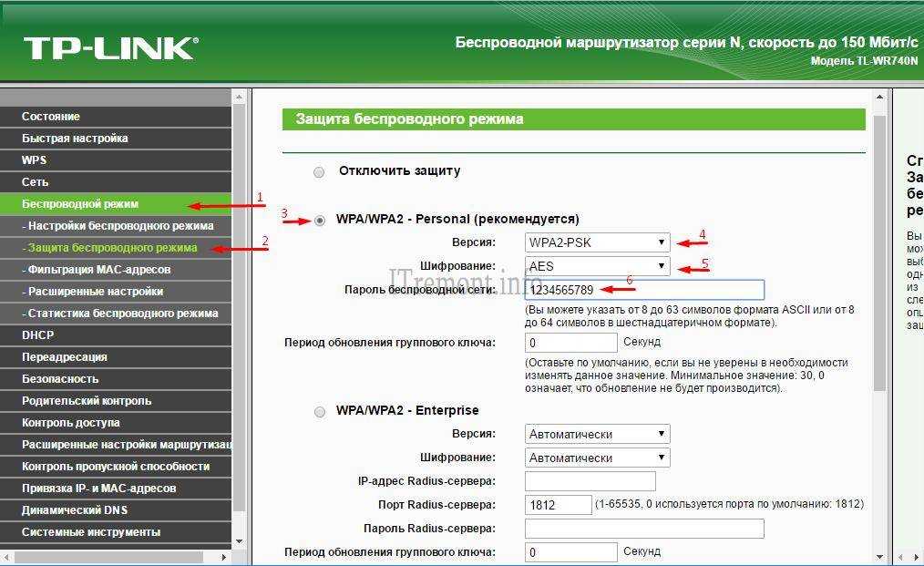This screenshot has width=924, height=566.
Task: Open Enterprise 'Версия' Автоматически dropdown
Action: 597,434
